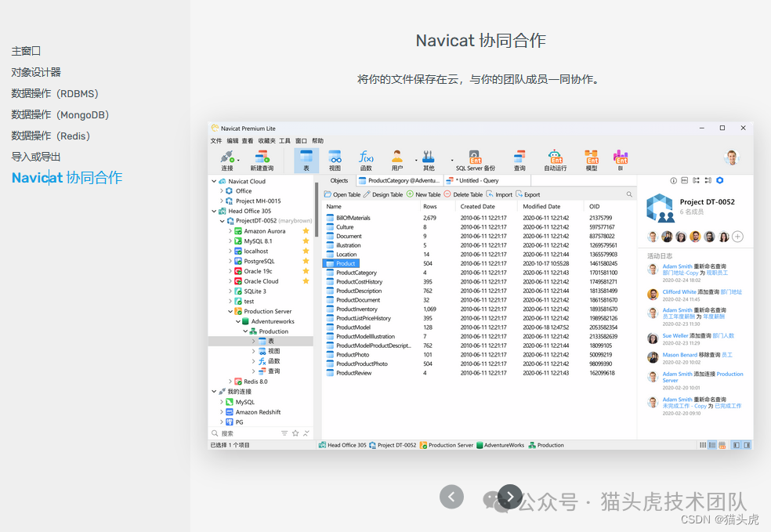
Task: Add member with the plus circle icon
Action: tap(737, 237)
